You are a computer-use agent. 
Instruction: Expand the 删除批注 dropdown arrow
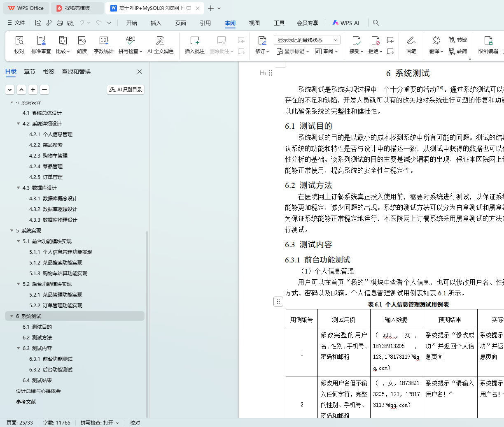[232, 52]
